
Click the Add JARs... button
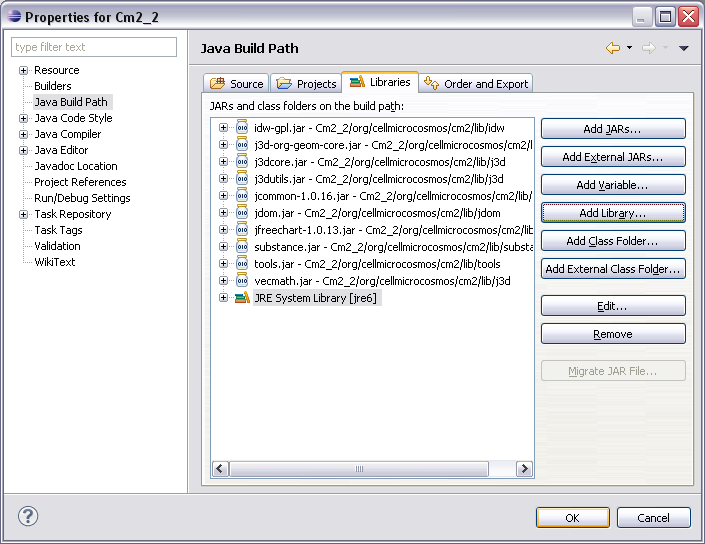(613, 129)
